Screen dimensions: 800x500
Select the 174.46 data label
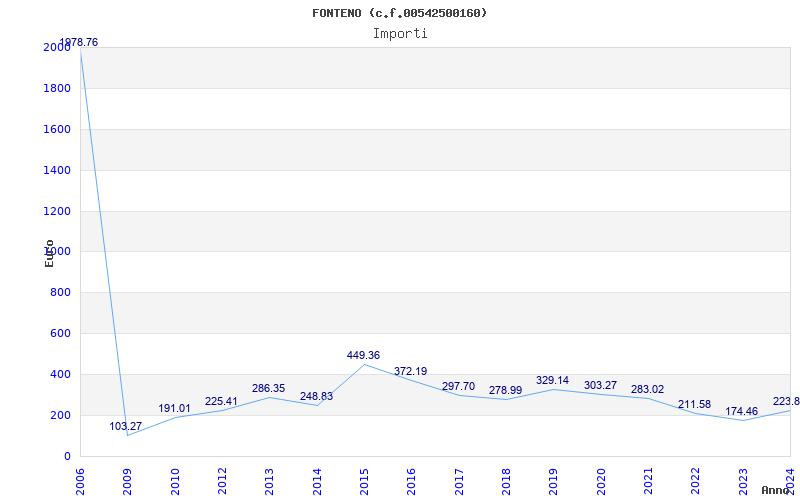742,411
